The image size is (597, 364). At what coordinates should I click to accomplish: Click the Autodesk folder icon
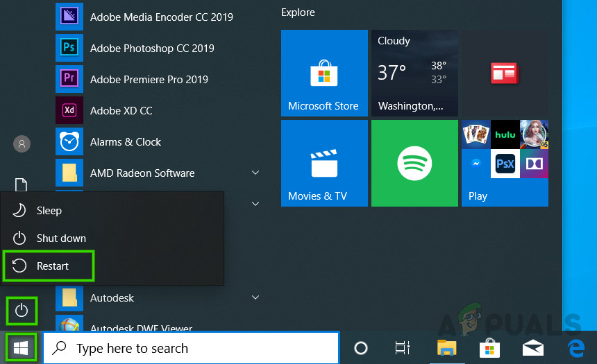coord(69,297)
